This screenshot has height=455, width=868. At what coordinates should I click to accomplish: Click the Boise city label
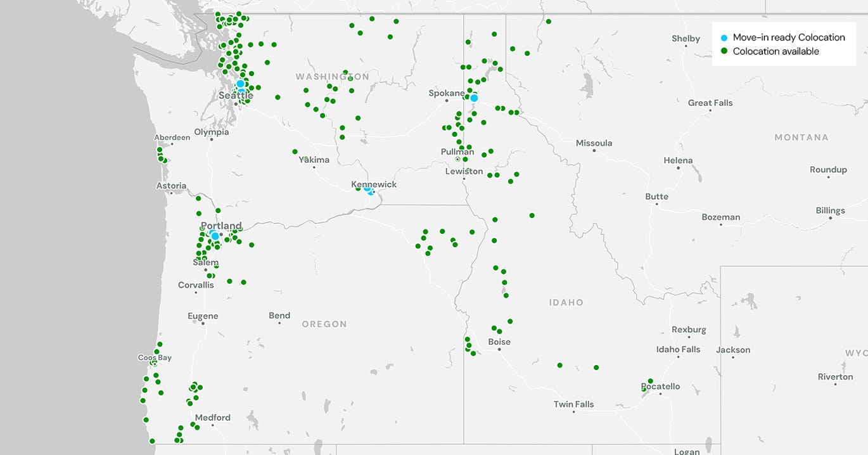pyautogui.click(x=499, y=342)
